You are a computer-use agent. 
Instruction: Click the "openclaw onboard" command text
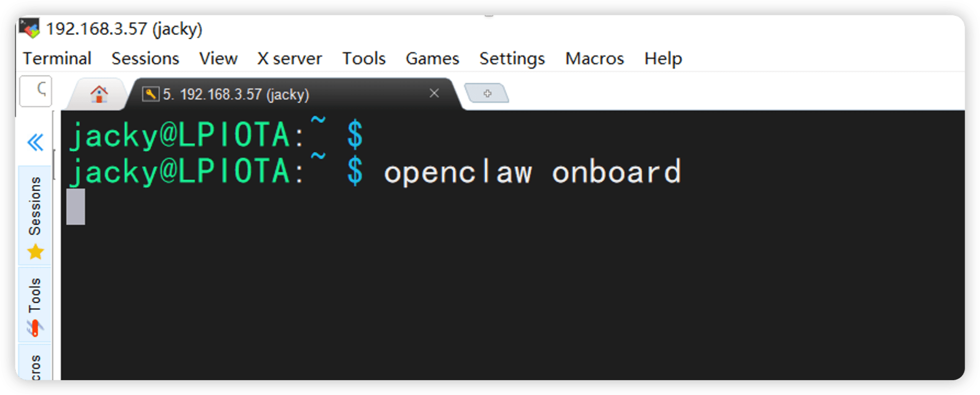(x=532, y=172)
